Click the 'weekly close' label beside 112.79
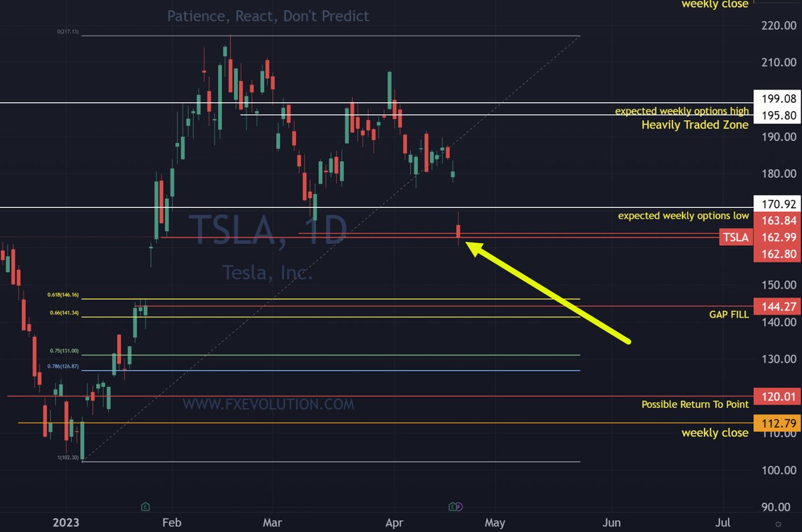 [715, 432]
